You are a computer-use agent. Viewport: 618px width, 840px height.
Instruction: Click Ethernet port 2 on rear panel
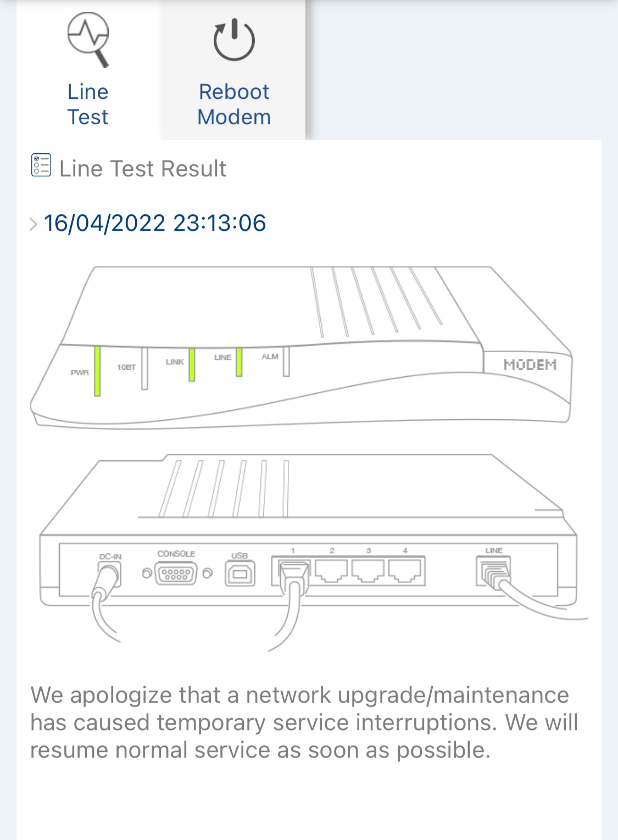[332, 571]
